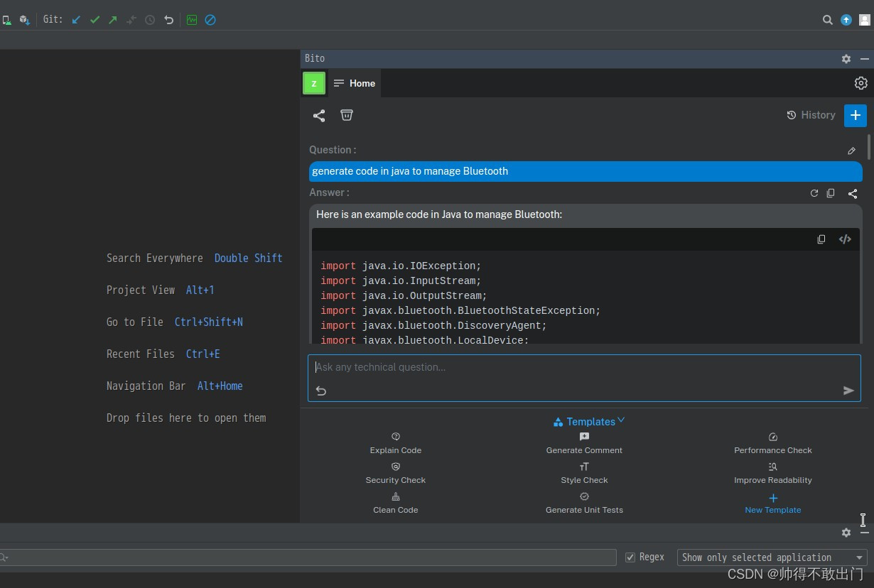Open Bito settings gear beside Home tab
Screen dimensions: 874x588
860,83
